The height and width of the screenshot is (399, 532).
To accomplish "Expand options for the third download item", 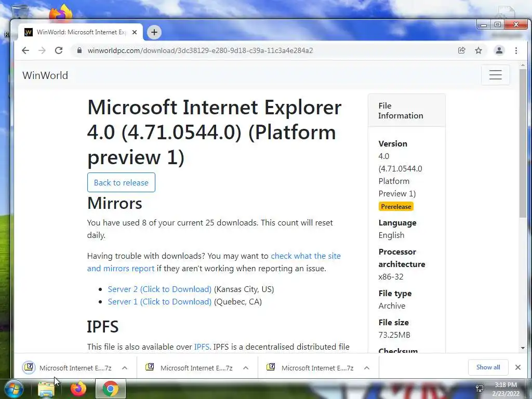I will [x=367, y=368].
